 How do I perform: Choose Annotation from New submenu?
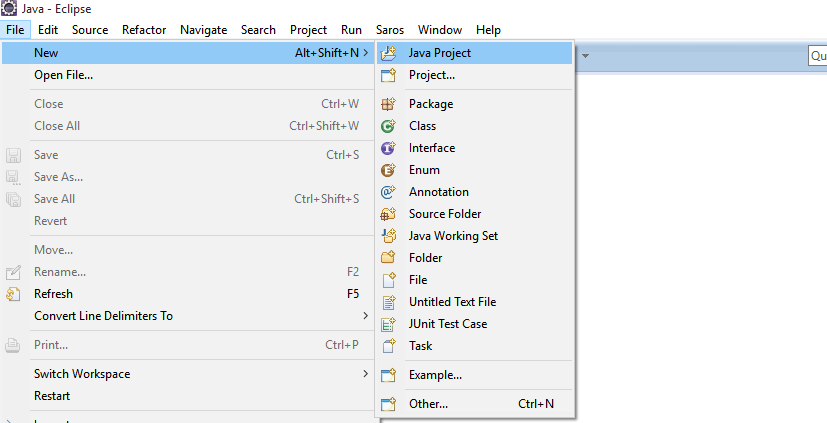click(x=475, y=192)
